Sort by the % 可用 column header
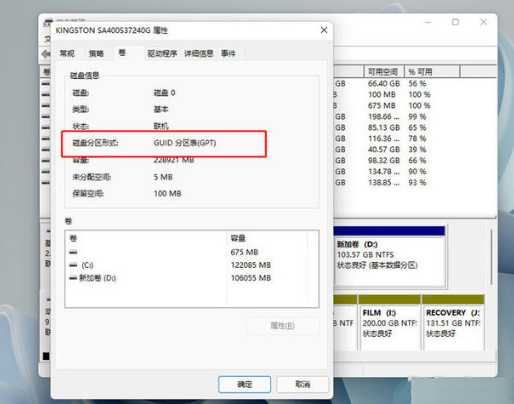 tap(432, 72)
